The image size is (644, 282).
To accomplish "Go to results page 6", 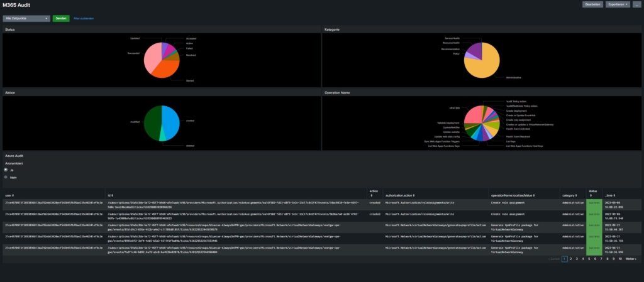I will [x=595, y=259].
